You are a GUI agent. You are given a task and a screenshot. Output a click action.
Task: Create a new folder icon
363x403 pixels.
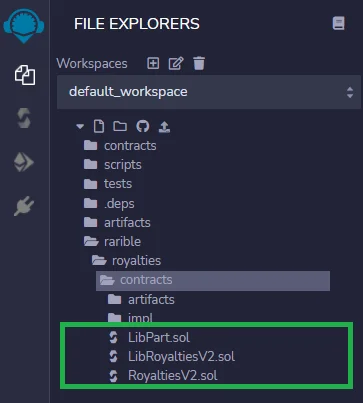[120, 126]
